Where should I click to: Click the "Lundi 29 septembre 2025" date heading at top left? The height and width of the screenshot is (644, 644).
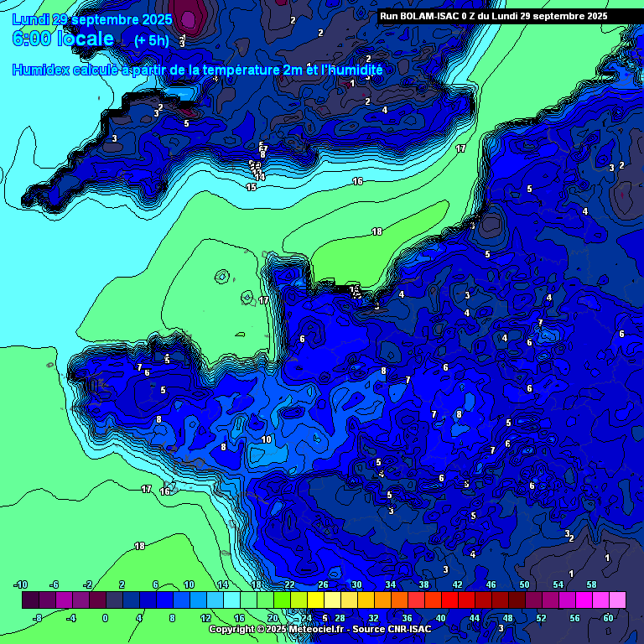click(92, 19)
